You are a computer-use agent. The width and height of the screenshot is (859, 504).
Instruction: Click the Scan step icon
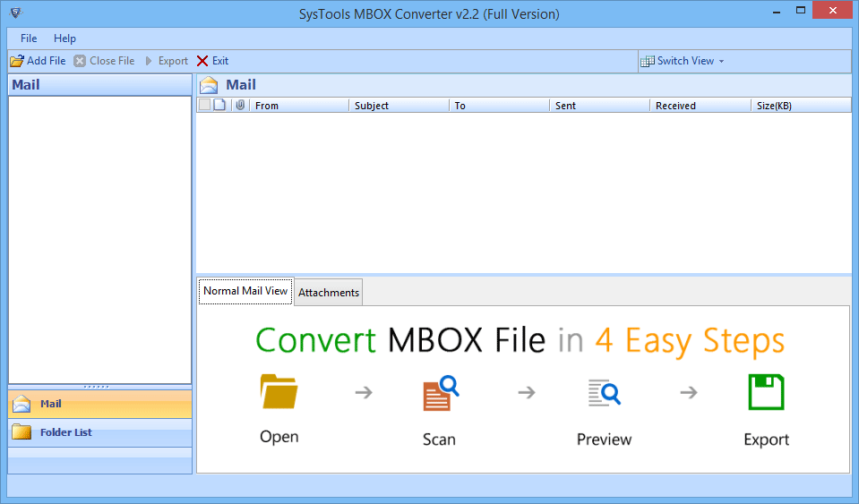click(x=441, y=393)
